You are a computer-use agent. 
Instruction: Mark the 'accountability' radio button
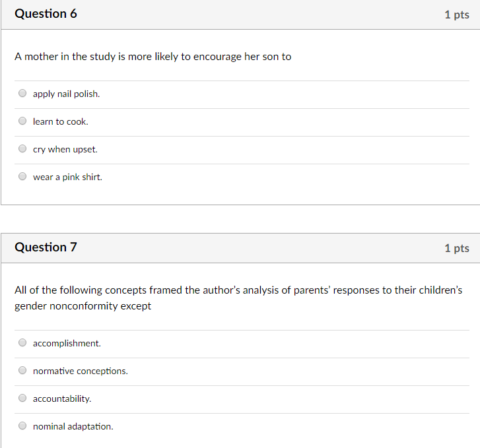[x=22, y=398]
